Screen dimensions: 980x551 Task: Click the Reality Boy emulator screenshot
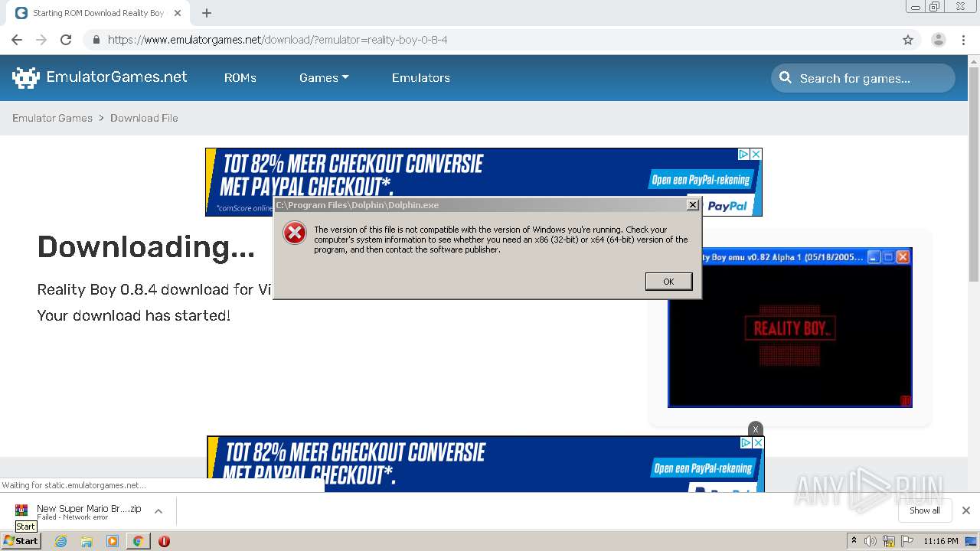[x=789, y=328]
